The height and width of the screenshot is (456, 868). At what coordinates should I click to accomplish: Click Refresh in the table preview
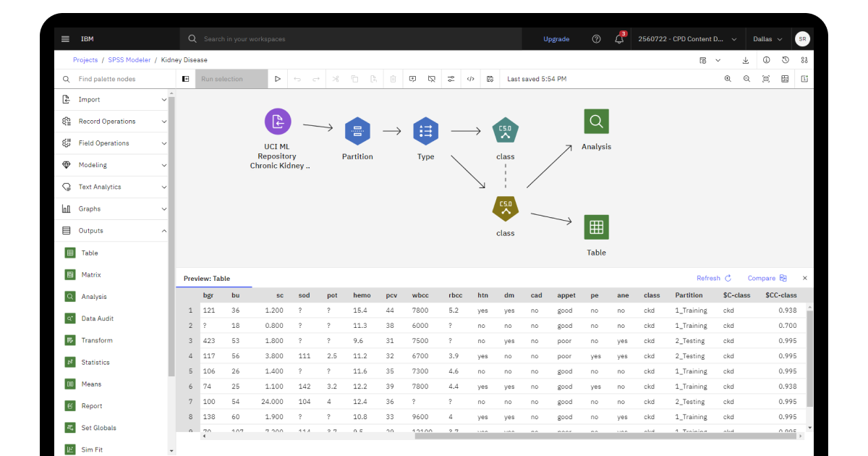tap(709, 277)
